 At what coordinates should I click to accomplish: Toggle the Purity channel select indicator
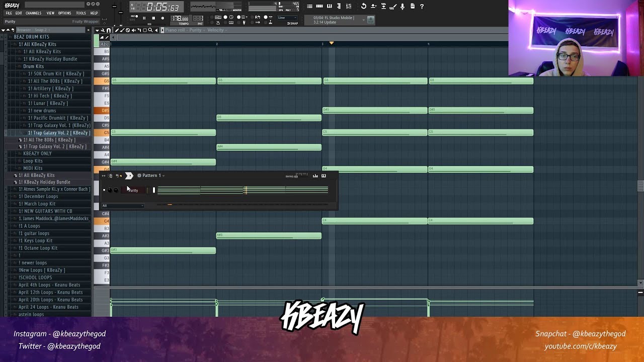154,190
